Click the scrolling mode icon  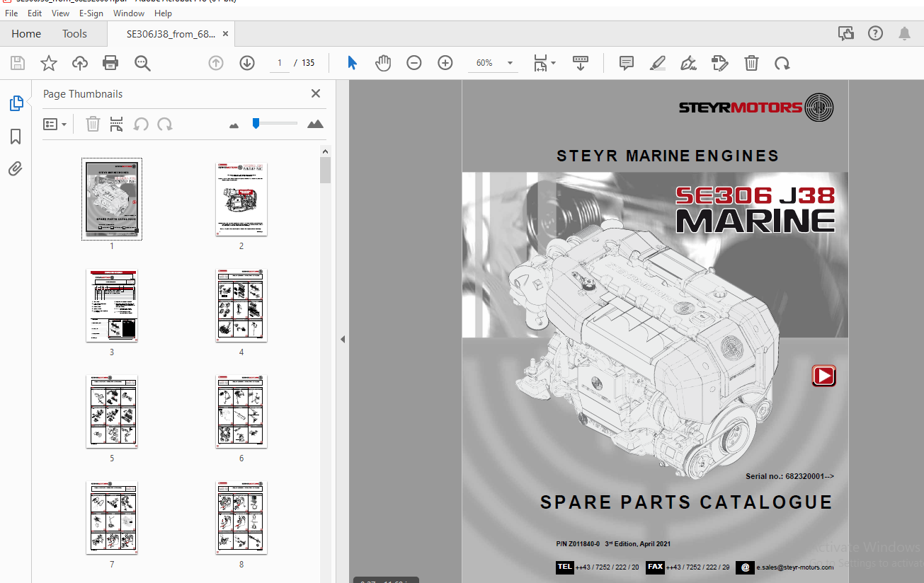point(581,63)
